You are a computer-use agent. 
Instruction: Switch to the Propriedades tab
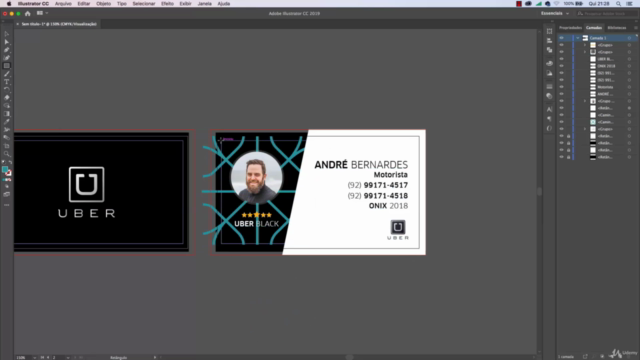tap(570, 28)
